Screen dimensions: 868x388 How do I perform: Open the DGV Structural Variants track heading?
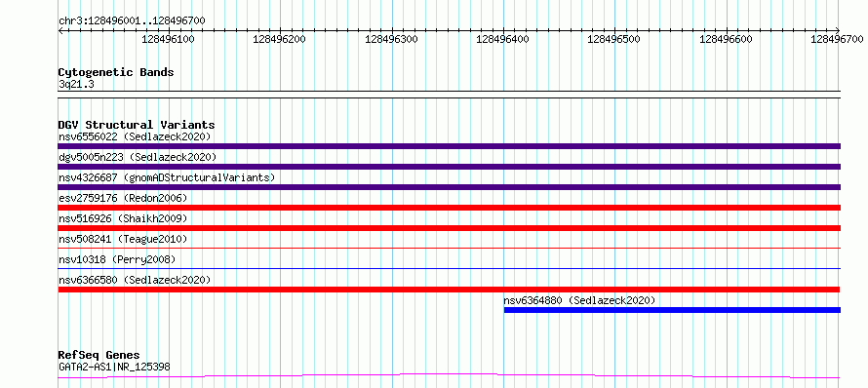[137, 125]
